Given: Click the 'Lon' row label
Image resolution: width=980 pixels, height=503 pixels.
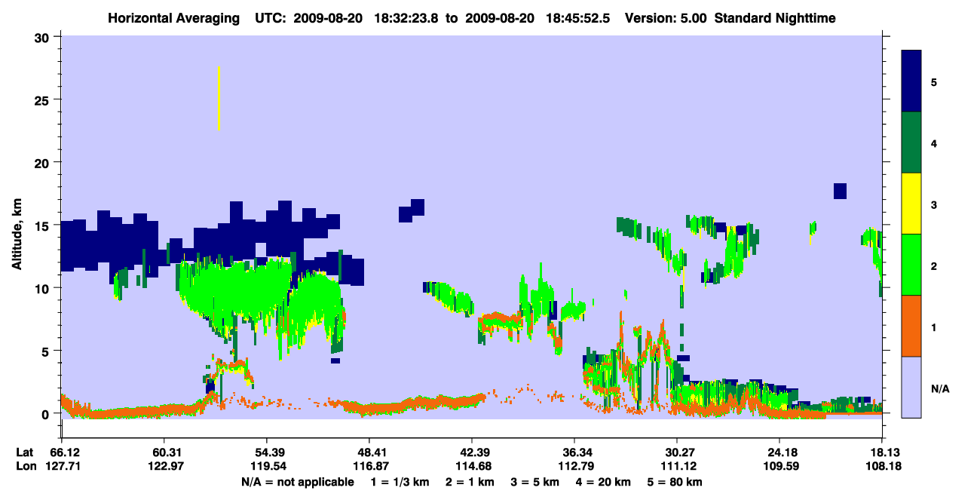Looking at the screenshot, I should click(26, 466).
